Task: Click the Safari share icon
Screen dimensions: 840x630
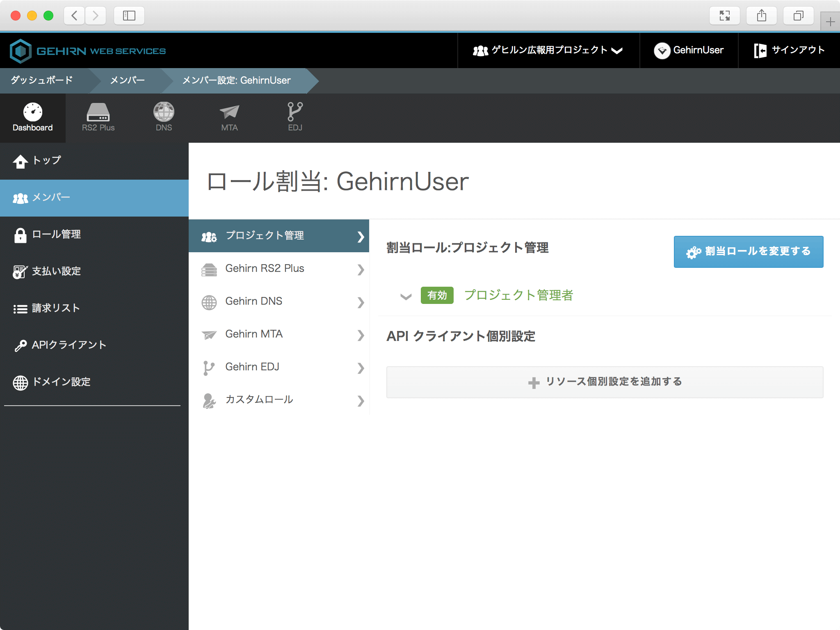Action: click(x=761, y=16)
